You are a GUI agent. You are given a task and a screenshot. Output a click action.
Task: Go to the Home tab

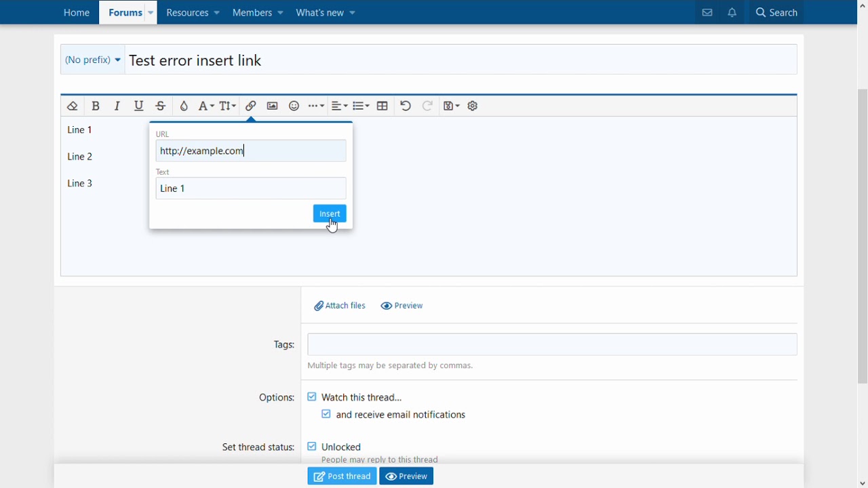tap(77, 13)
